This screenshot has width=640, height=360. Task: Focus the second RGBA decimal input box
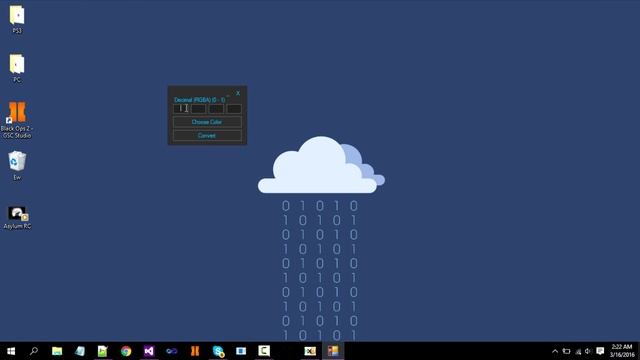tap(198, 109)
